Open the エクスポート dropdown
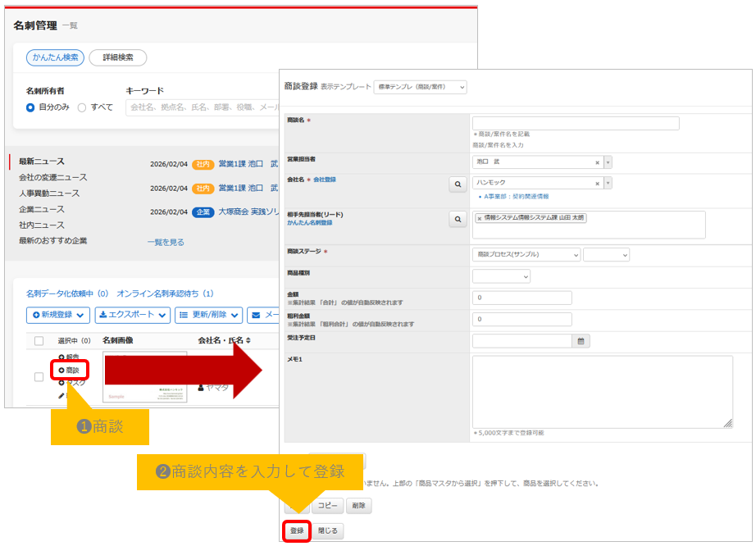Image resolution: width=756 pixels, height=546 pixels. (x=132, y=315)
